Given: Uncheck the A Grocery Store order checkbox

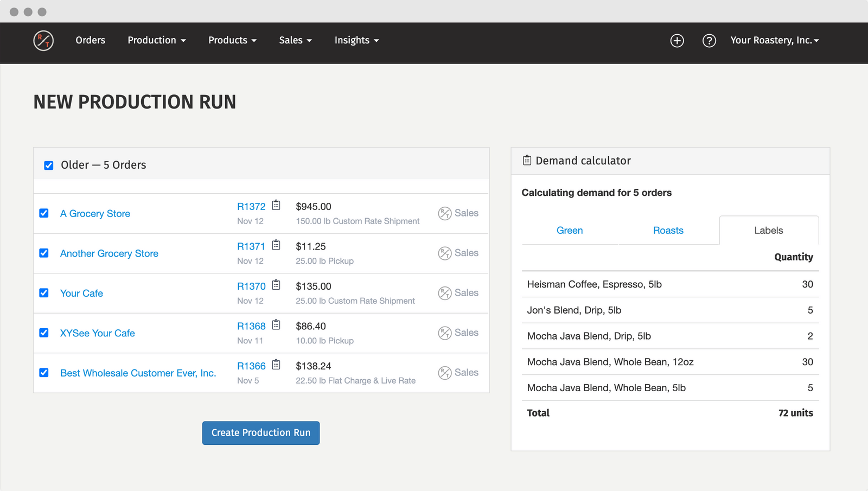Looking at the screenshot, I should click(x=44, y=213).
